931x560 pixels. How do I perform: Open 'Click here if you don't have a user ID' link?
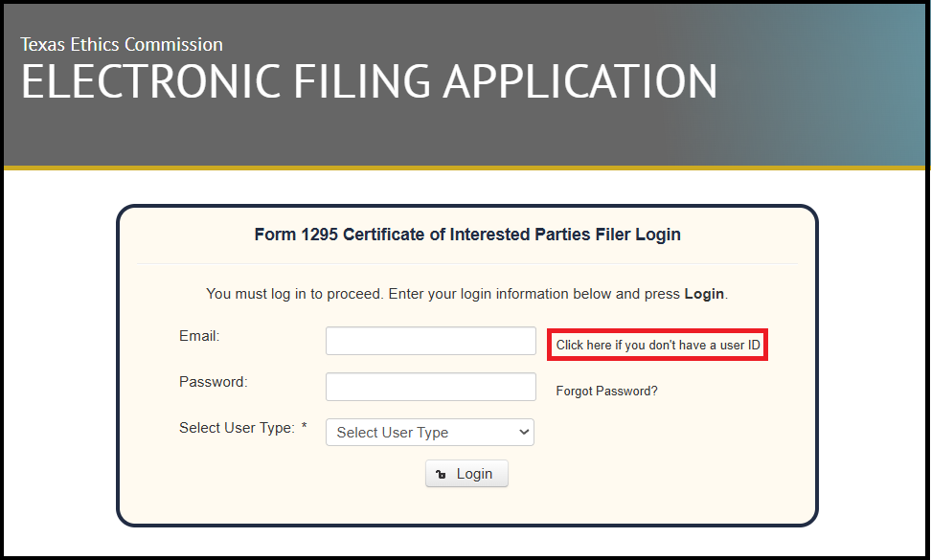point(658,345)
